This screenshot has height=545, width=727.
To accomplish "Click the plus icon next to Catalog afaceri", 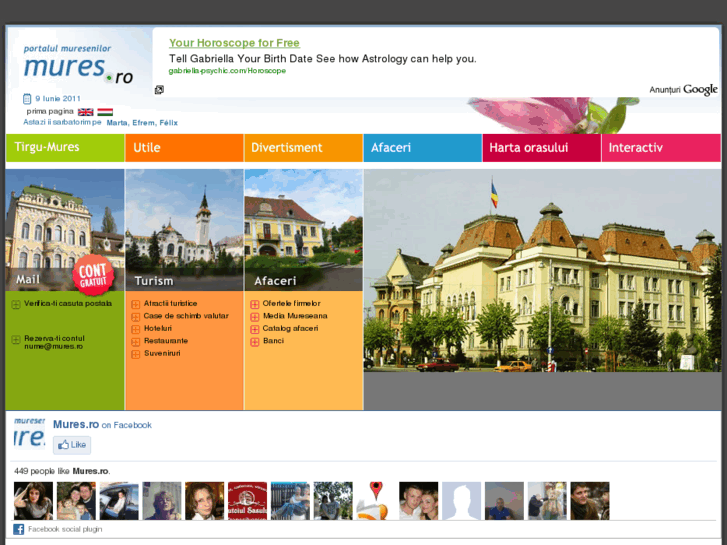I will pos(255,329).
